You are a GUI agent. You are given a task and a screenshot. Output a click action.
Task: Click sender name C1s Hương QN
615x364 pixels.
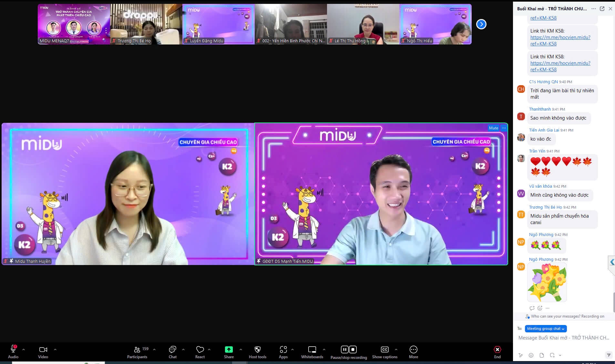tap(543, 82)
